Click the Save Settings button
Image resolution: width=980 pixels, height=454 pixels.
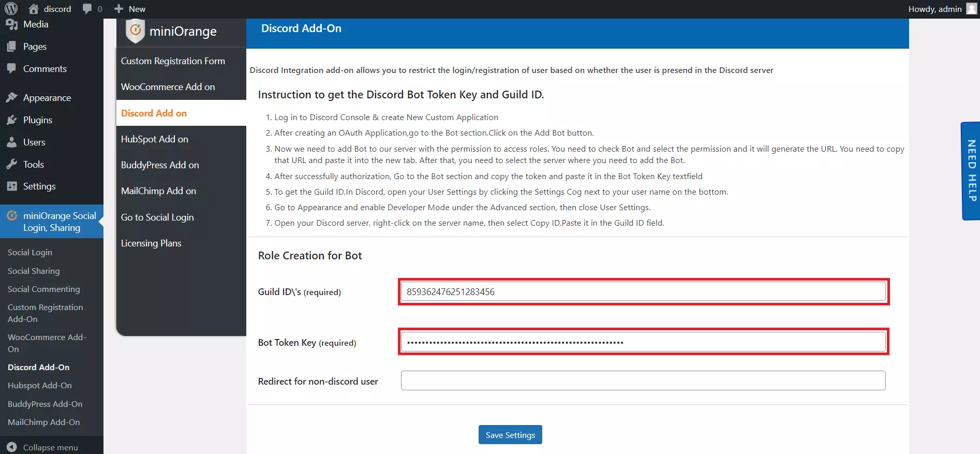510,435
